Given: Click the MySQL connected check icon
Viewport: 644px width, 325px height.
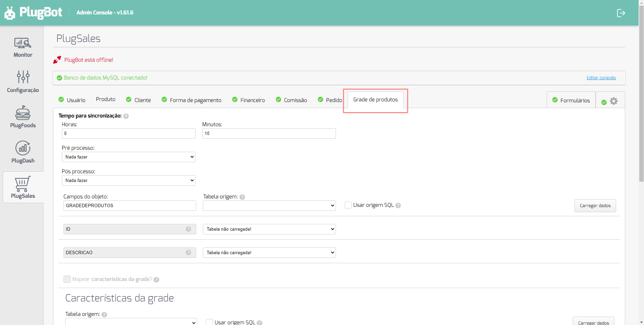Looking at the screenshot, I should click(x=59, y=78).
